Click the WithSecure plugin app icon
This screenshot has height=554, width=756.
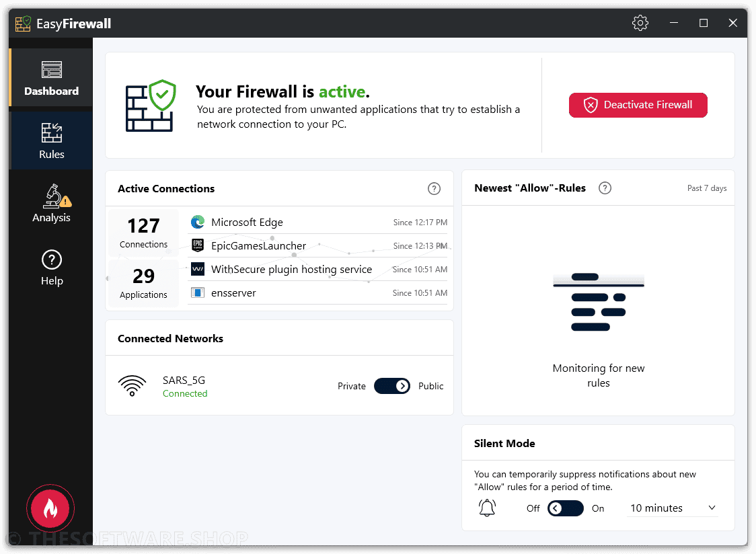pos(198,269)
